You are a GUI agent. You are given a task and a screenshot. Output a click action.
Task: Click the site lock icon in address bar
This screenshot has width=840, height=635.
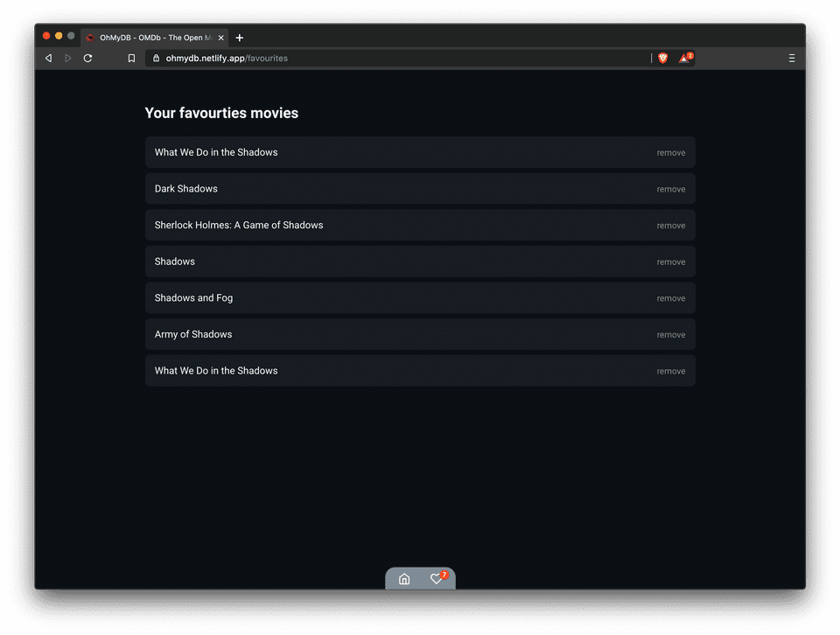[x=156, y=59]
